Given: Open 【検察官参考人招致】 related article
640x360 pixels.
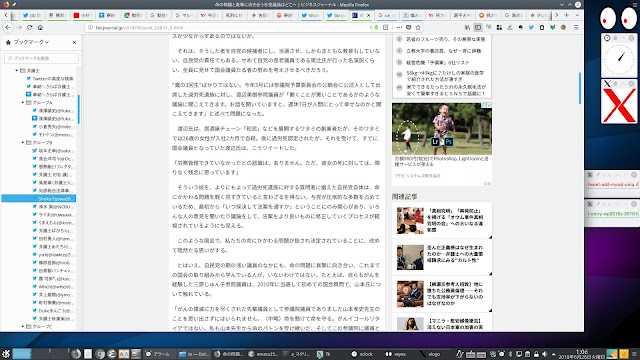Looking at the screenshot, I should (455, 293).
